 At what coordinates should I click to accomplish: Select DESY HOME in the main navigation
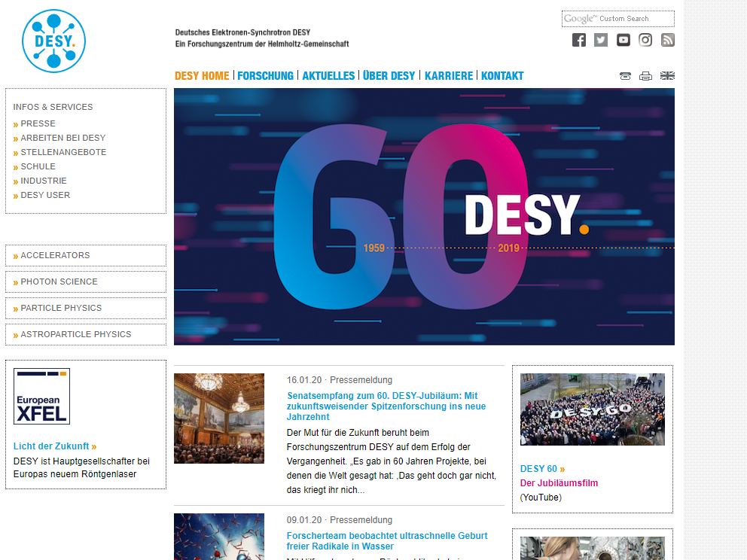tap(202, 76)
